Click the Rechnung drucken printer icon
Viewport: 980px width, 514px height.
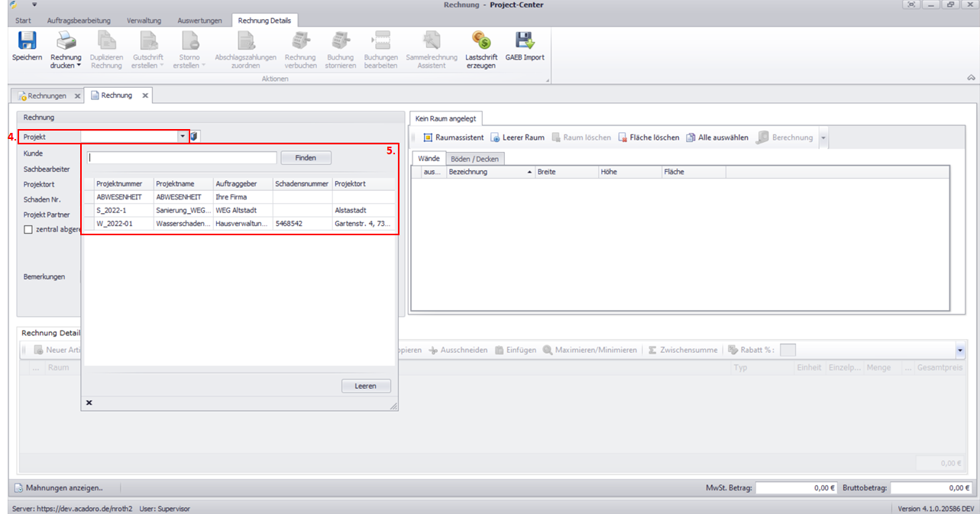pyautogui.click(x=66, y=42)
